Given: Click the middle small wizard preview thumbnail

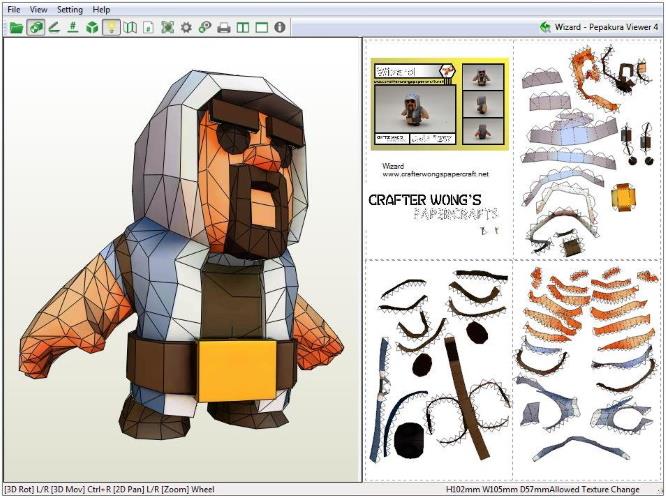Looking at the screenshot, I should (483, 104).
